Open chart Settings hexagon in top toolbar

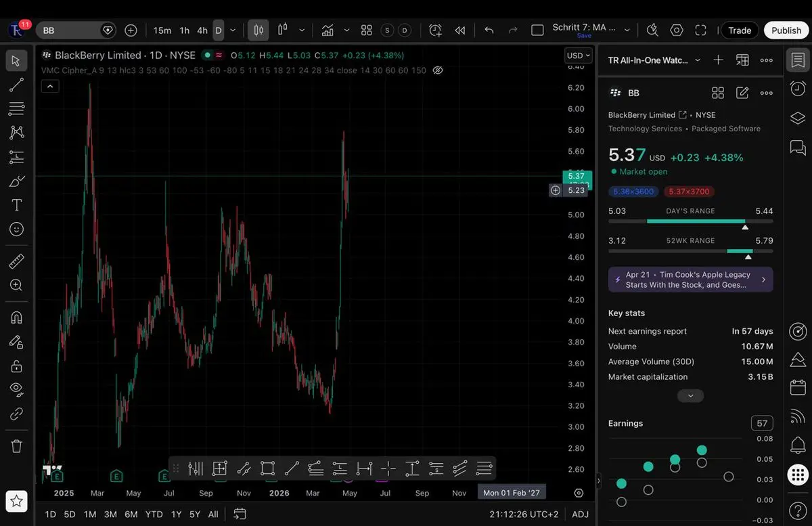[677, 30]
